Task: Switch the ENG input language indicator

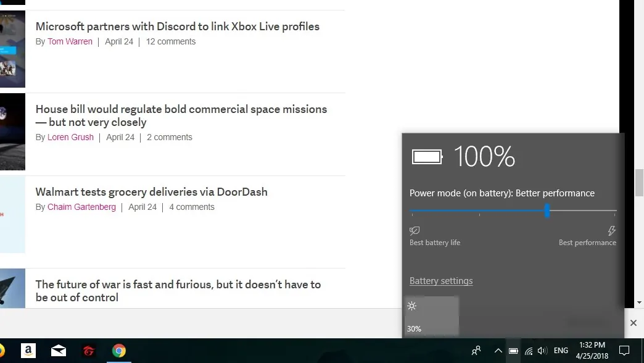Action: [x=561, y=351]
